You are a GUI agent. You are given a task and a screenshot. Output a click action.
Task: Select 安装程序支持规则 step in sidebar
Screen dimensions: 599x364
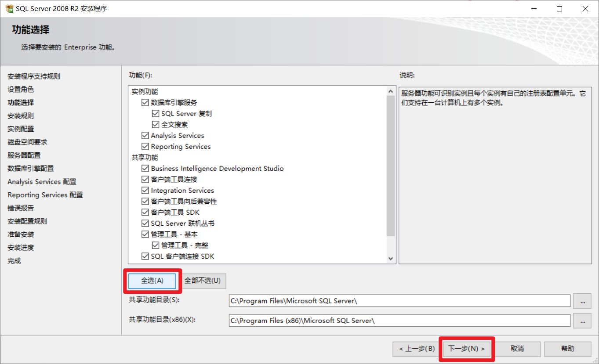(34, 76)
